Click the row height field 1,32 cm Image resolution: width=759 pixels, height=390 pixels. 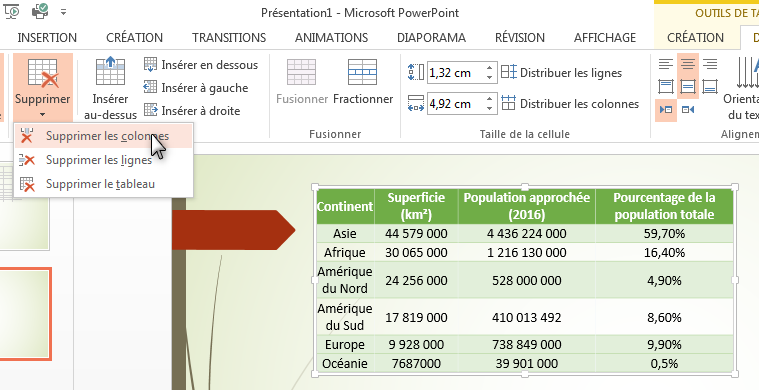click(x=455, y=73)
